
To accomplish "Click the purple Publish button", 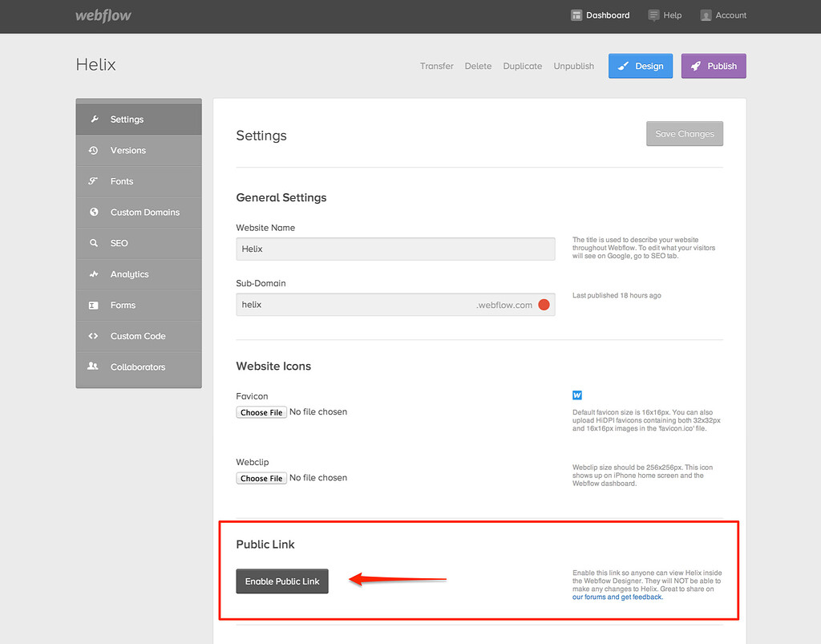I will (x=714, y=66).
